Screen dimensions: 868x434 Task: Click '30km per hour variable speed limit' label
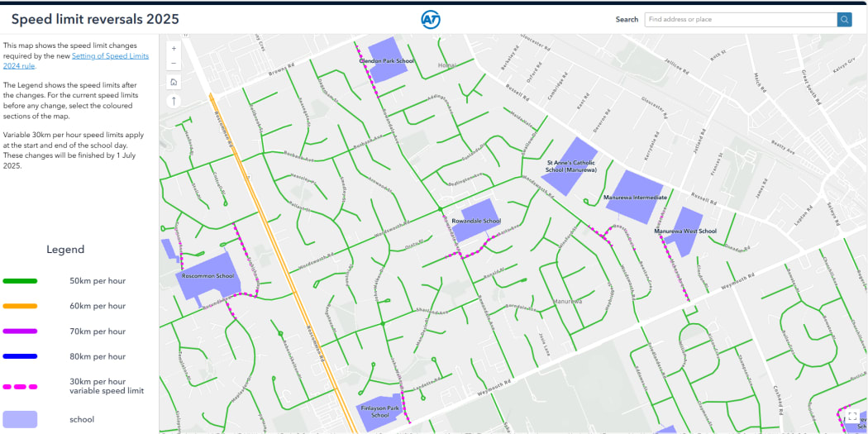107,386
